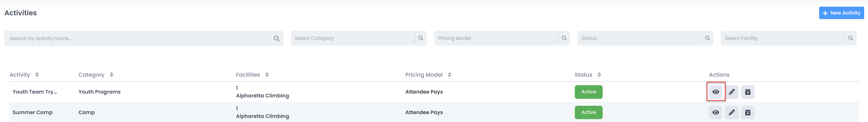This screenshot has width=868, height=122.
Task: Open the Select Facility dropdown
Action: click(x=782, y=38)
